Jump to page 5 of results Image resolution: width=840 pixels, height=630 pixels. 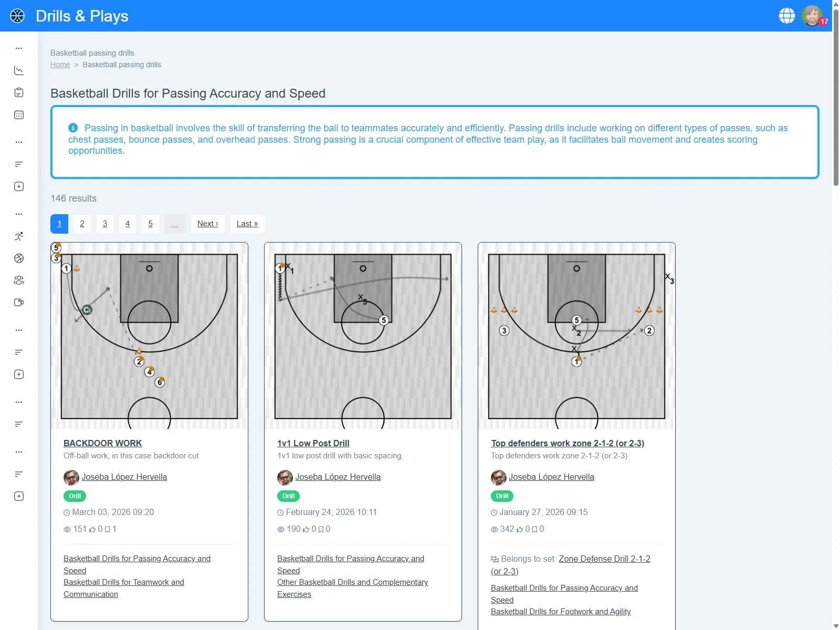150,224
